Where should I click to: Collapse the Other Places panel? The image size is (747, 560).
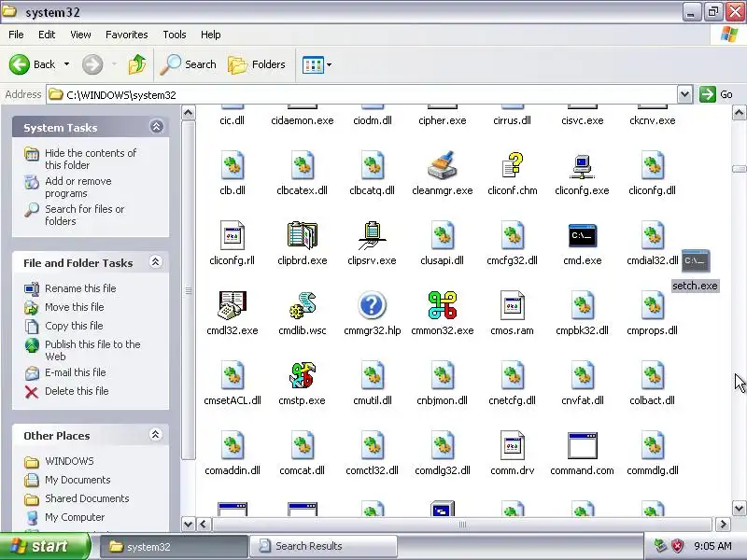[155, 435]
